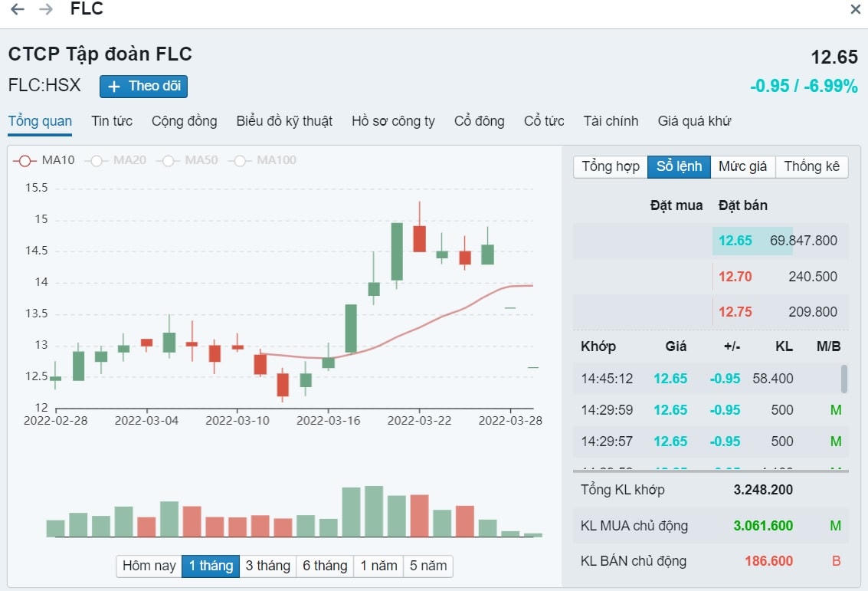This screenshot has height=591, width=868.
Task: Set chart range to Hôm nay
Action: point(149,566)
